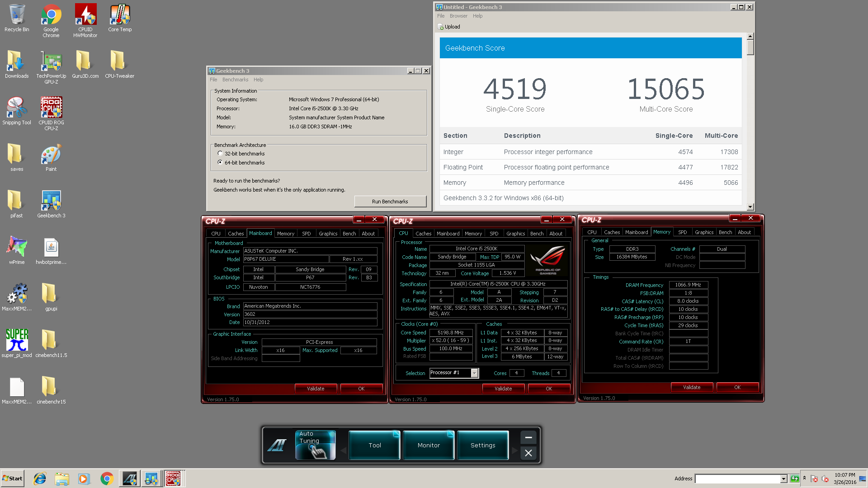868x488 pixels.
Task: Open Tool menu in AI Suite bar
Action: [374, 445]
